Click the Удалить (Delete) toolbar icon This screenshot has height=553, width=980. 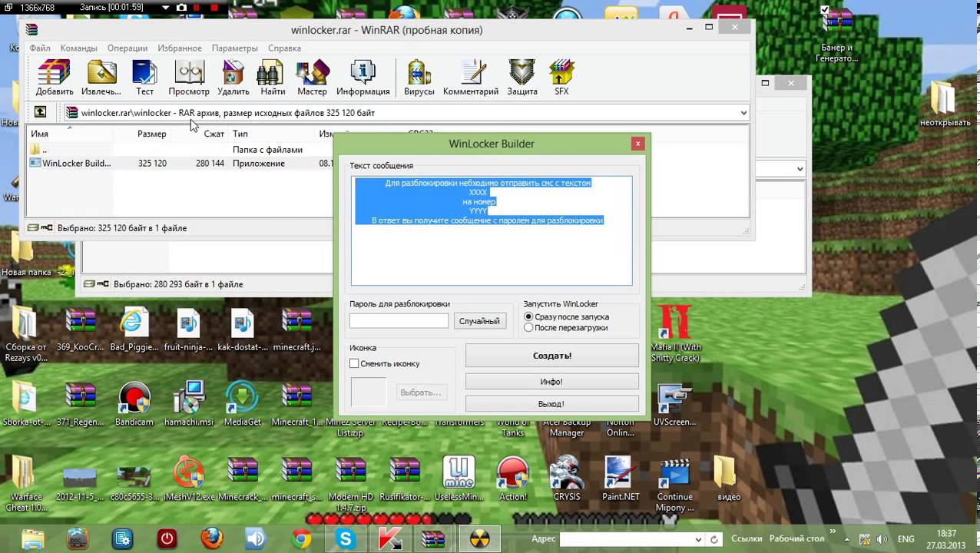[x=233, y=78]
